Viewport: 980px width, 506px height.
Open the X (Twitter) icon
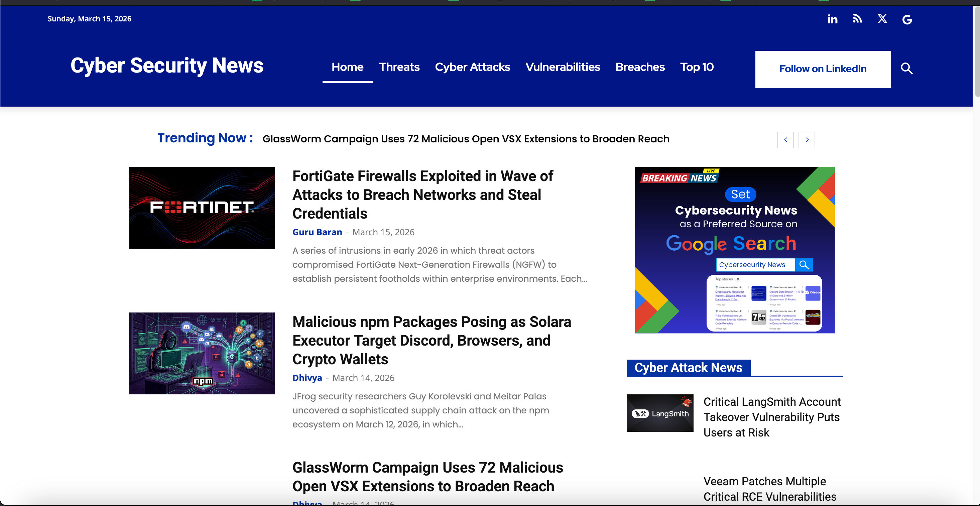tap(882, 19)
